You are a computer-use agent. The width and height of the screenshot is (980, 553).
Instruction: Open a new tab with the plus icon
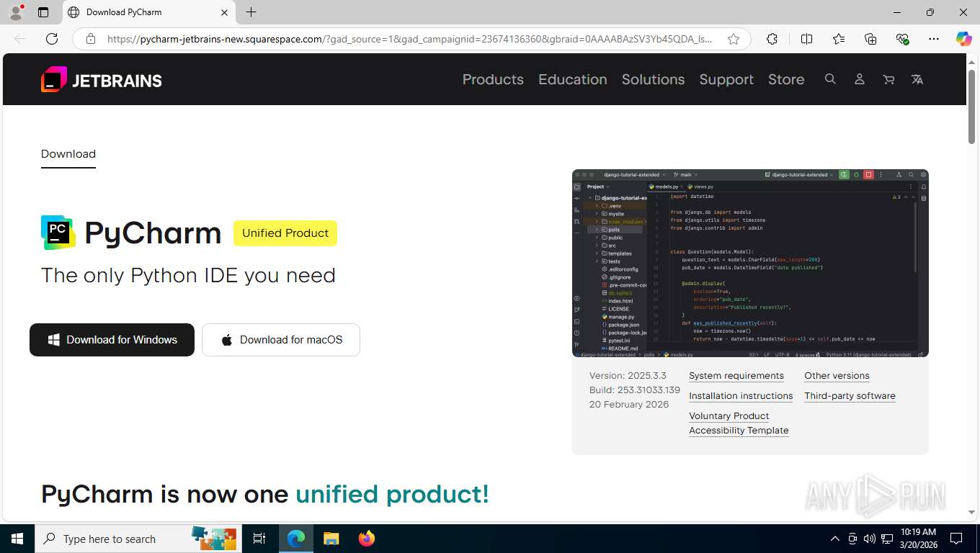[x=251, y=12]
